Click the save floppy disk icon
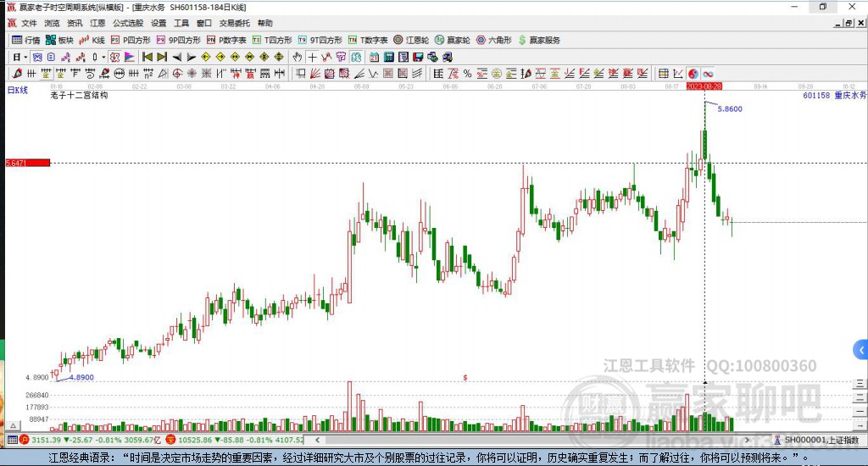Viewport: 868px width, 466px height. click(418, 57)
